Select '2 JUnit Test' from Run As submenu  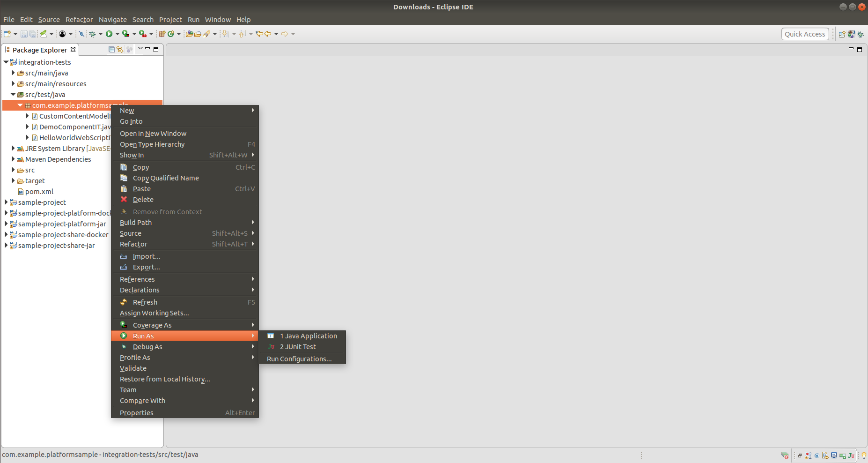[x=298, y=347]
